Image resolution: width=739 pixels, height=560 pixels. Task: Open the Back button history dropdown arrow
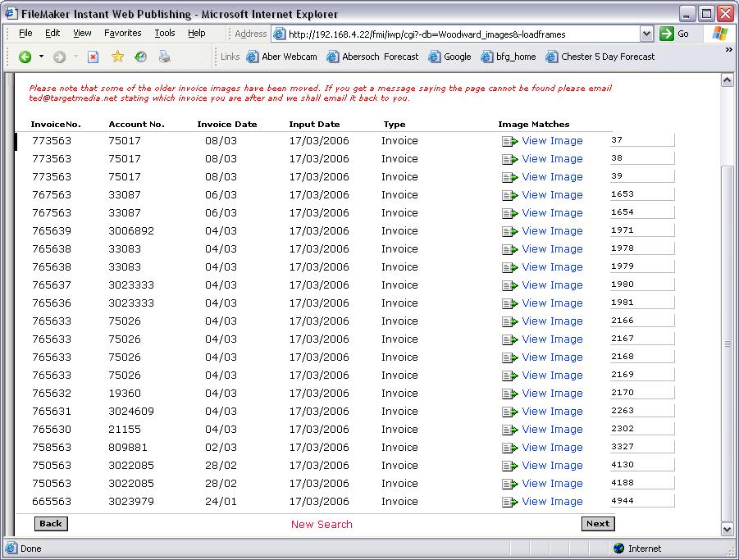coord(41,57)
